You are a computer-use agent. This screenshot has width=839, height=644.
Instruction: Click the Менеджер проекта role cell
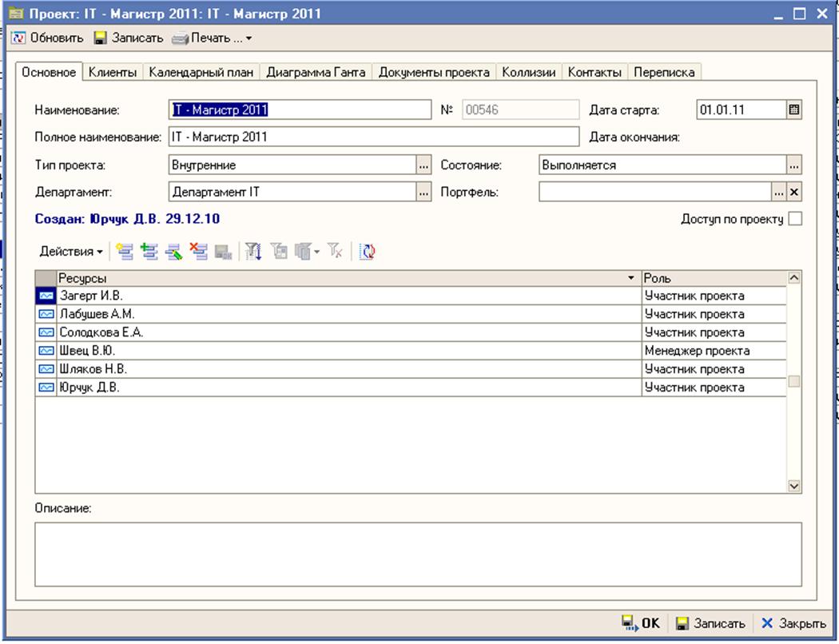(714, 351)
